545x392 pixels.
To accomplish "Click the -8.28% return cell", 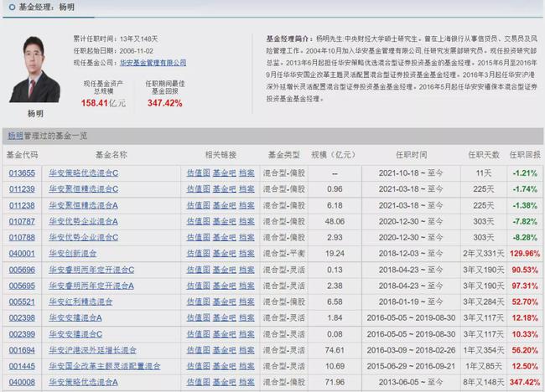I will (x=525, y=238).
